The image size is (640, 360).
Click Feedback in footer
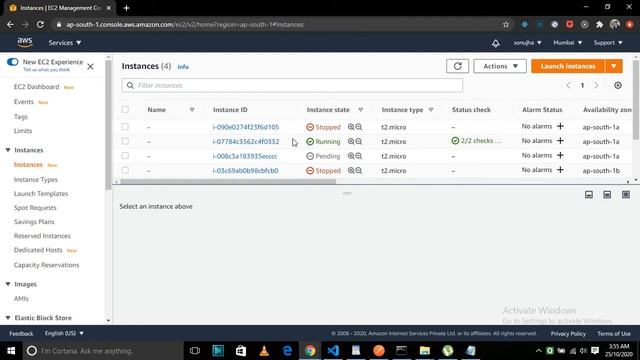tap(21, 333)
